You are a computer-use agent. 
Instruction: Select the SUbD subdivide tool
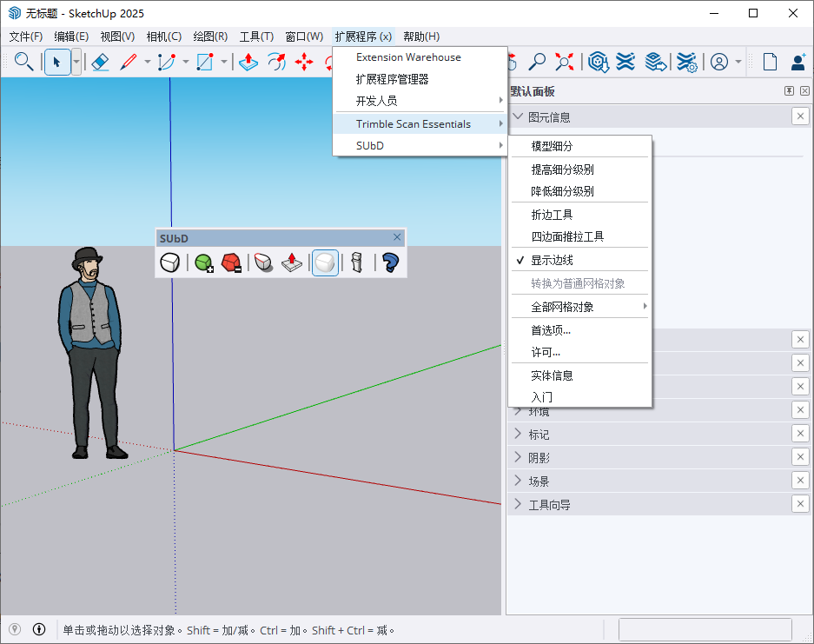(x=169, y=262)
